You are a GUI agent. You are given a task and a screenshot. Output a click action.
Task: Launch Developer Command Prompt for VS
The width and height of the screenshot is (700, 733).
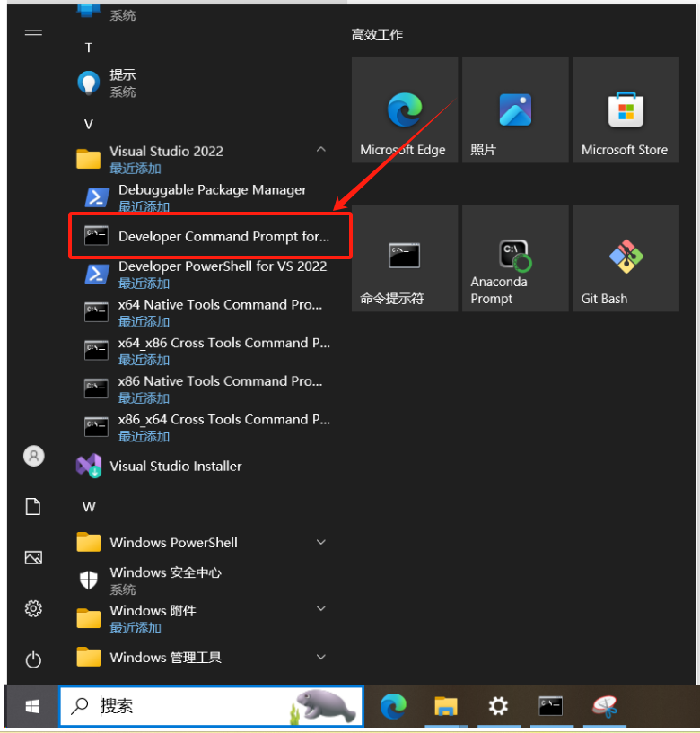tap(209, 236)
